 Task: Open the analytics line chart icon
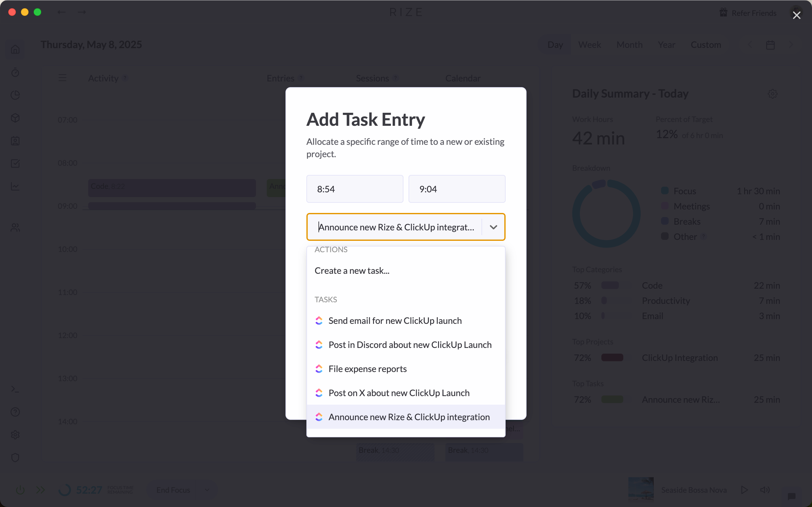coord(15,186)
